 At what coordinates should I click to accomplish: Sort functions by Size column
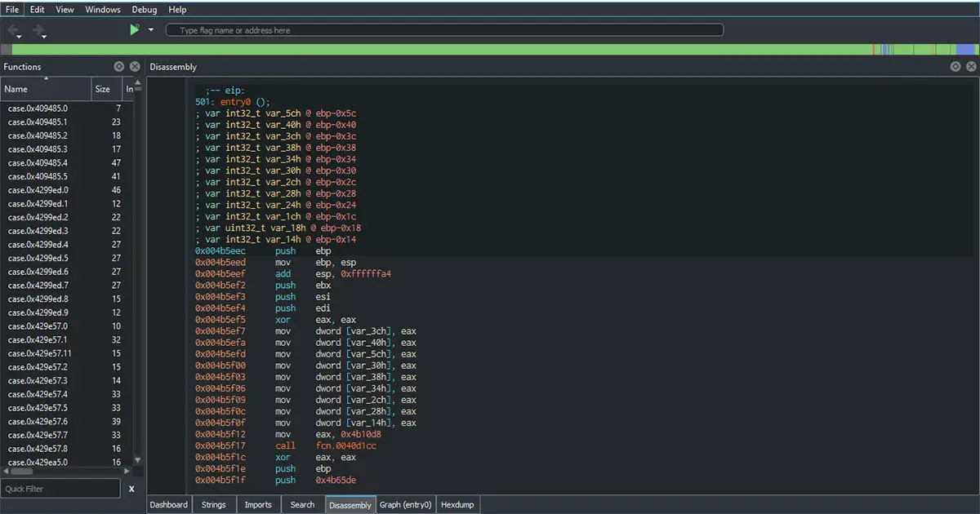pyautogui.click(x=106, y=89)
